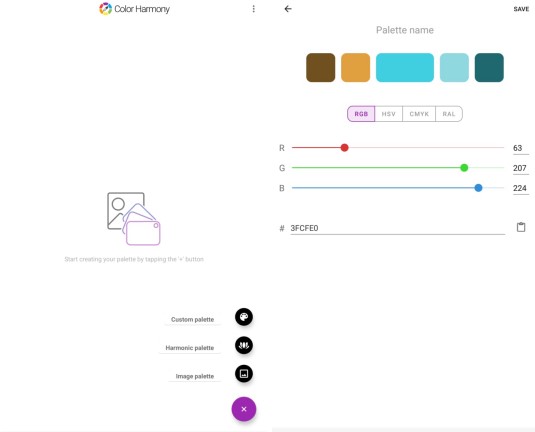Tap the Image palette icon button
Viewport: 535px width, 432px height.
[x=244, y=374]
